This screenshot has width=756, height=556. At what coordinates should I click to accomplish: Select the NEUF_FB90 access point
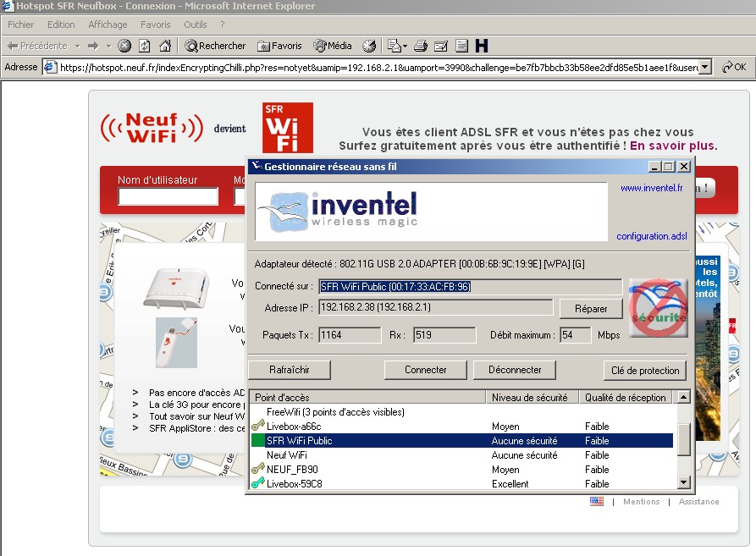tap(462, 470)
